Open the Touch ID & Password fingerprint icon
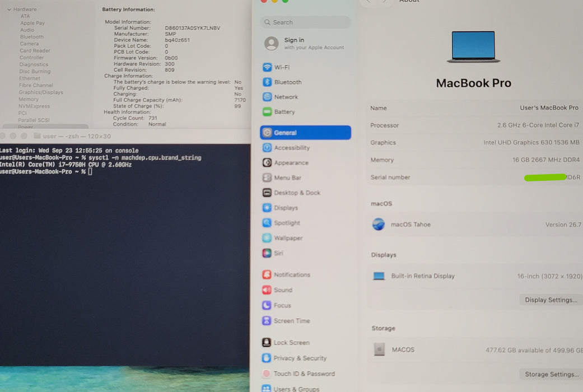Screen dimensions: 583x392 pos(266,374)
